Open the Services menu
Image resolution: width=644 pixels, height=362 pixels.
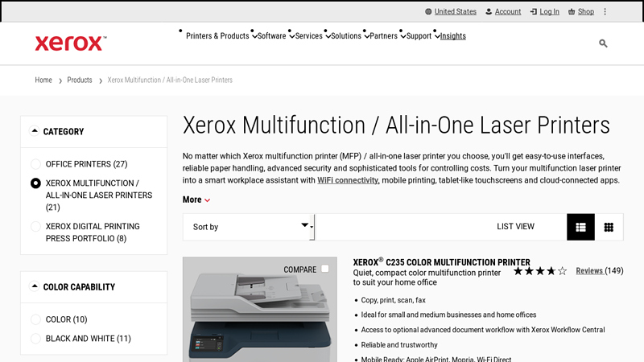tap(308, 36)
